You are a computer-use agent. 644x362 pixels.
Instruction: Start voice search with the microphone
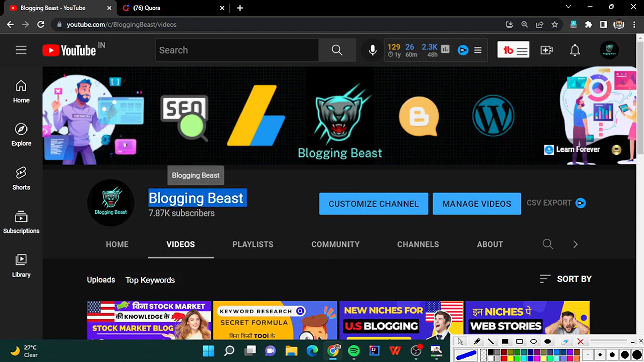click(372, 50)
